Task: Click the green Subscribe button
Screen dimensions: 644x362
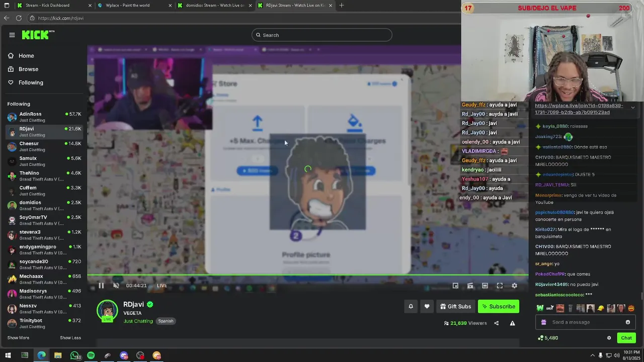Action: tap(498, 306)
